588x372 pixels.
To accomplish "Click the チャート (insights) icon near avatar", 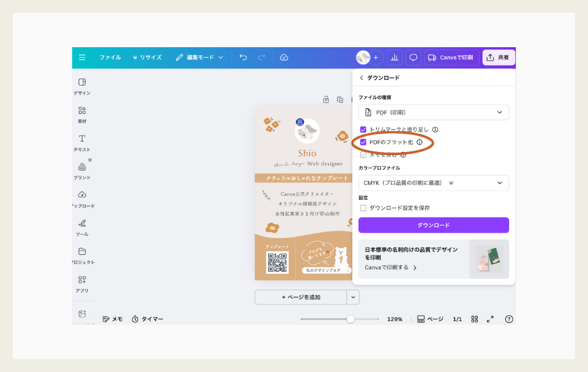I will point(394,56).
